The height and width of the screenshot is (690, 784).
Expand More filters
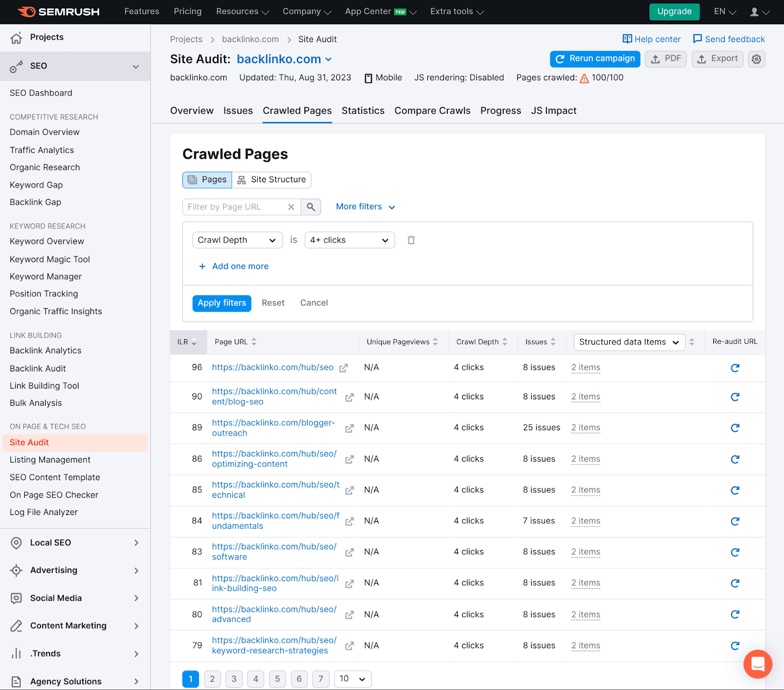(366, 207)
